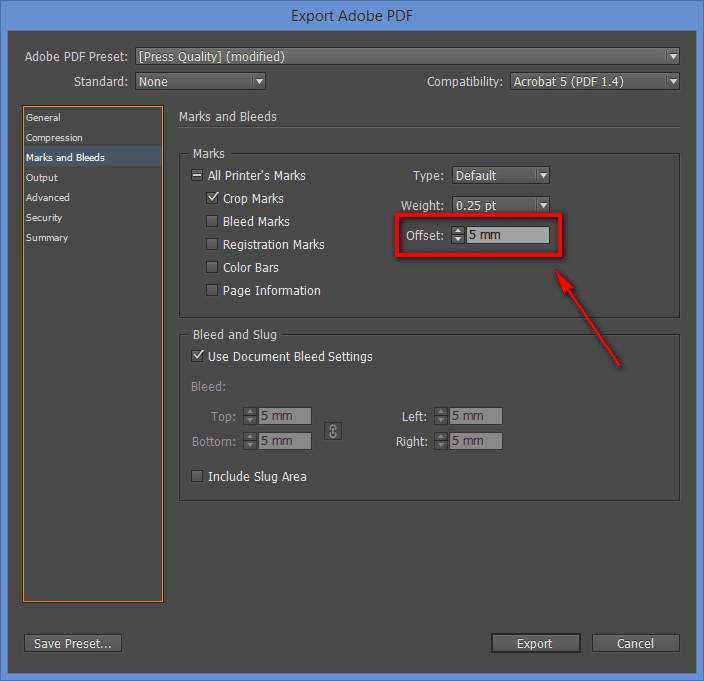Enable the Registration Marks checkbox
Image resolution: width=704 pixels, height=681 pixels.
click(x=212, y=244)
